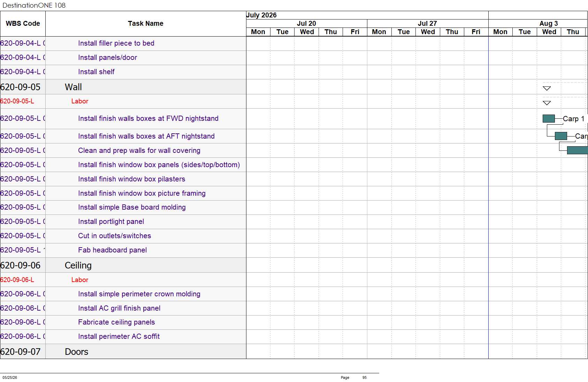Select the FWD nightstand Gantt bar

coord(549,118)
